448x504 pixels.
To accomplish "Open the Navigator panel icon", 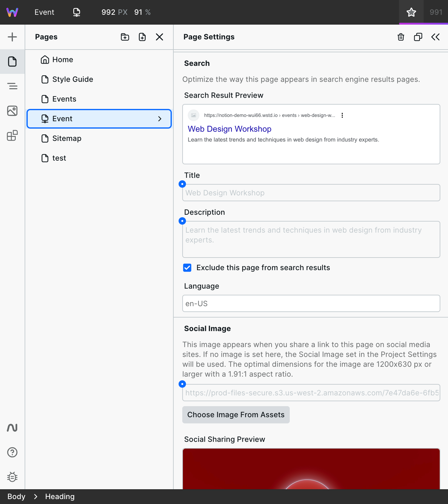I will pos(12,86).
